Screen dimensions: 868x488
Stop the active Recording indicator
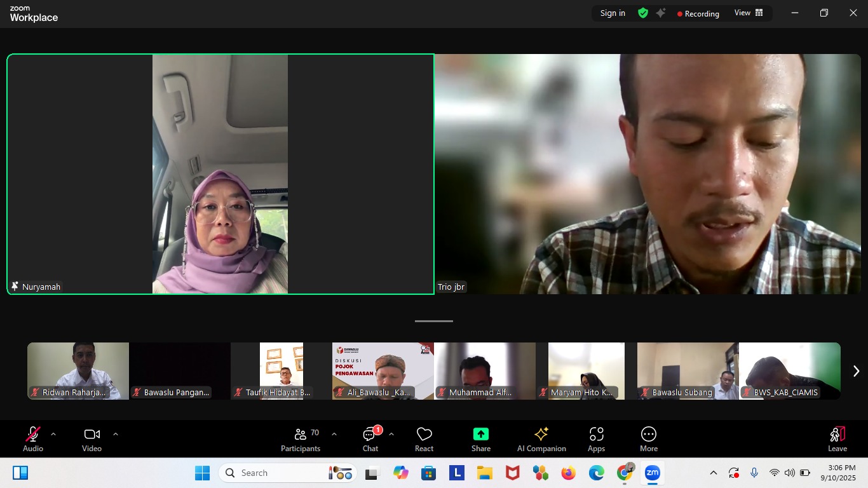(x=697, y=13)
